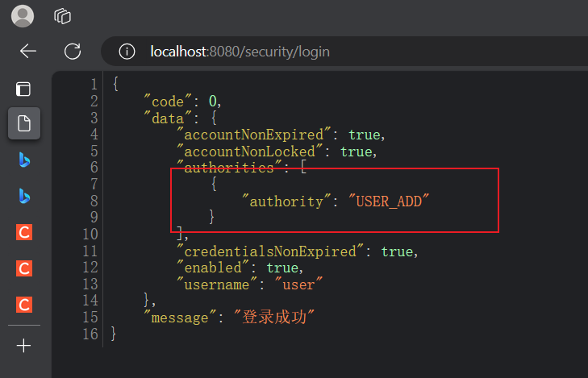The image size is (588, 378).
Task: Click the "登录成功" message text
Action: 278,318
